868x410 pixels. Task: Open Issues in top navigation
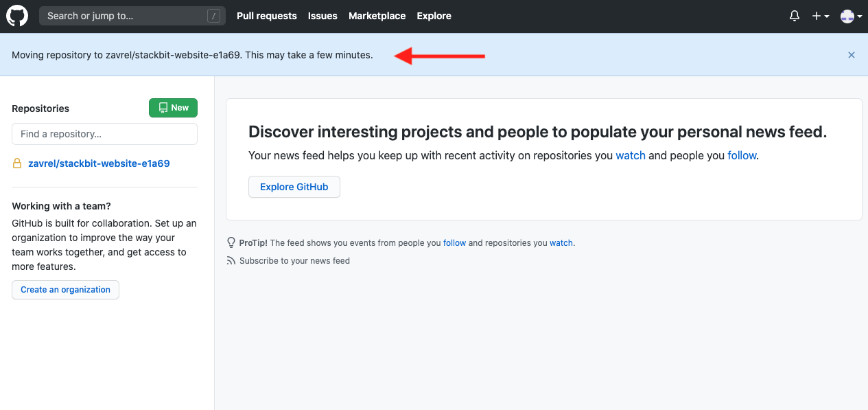click(322, 16)
